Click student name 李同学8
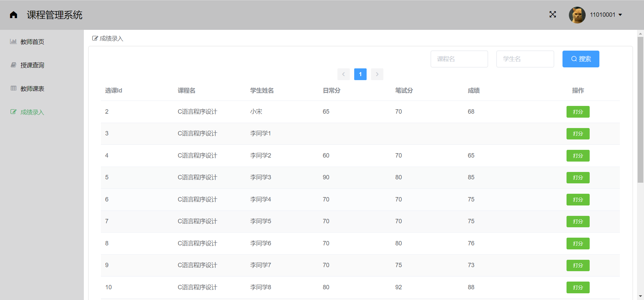Image resolution: width=644 pixels, height=300 pixels. 261,287
